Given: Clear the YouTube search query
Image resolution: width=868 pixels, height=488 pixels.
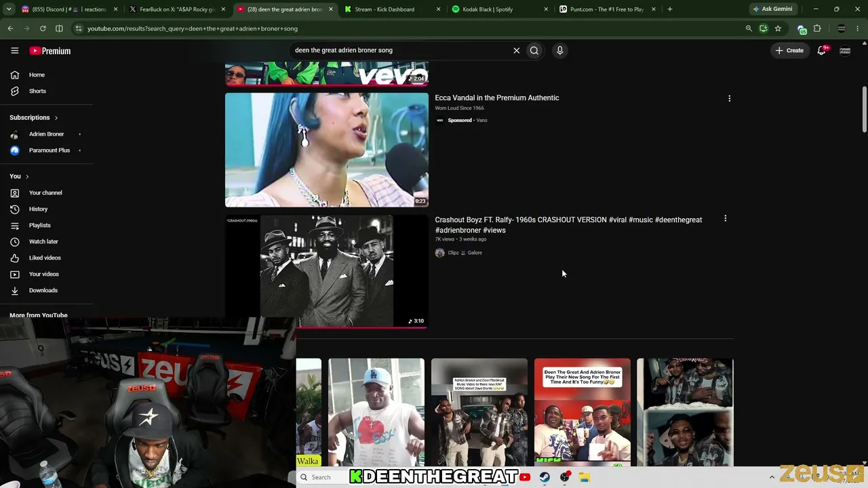Looking at the screenshot, I should (x=516, y=50).
